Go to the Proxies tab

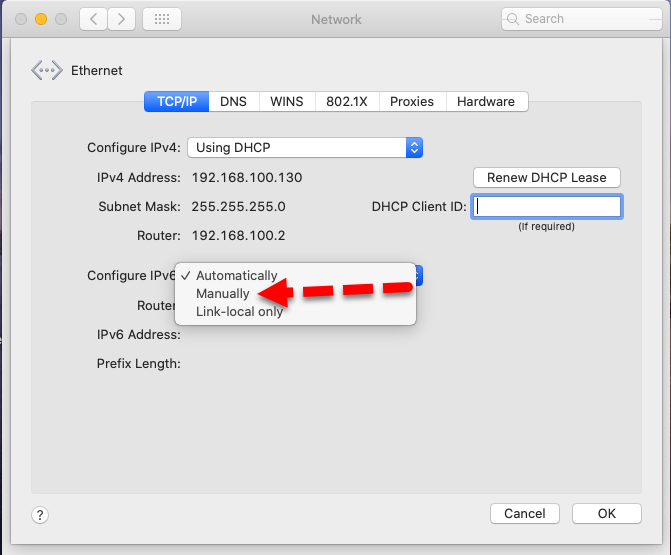coord(412,102)
